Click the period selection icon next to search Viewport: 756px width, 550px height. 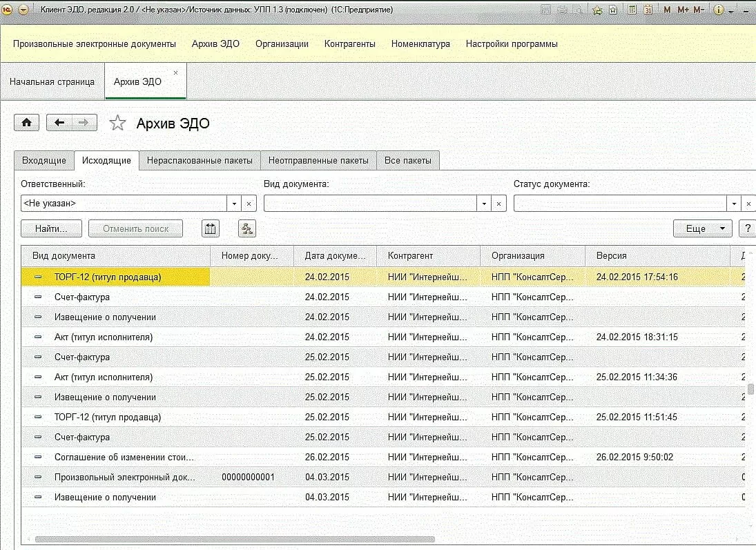[x=211, y=229]
